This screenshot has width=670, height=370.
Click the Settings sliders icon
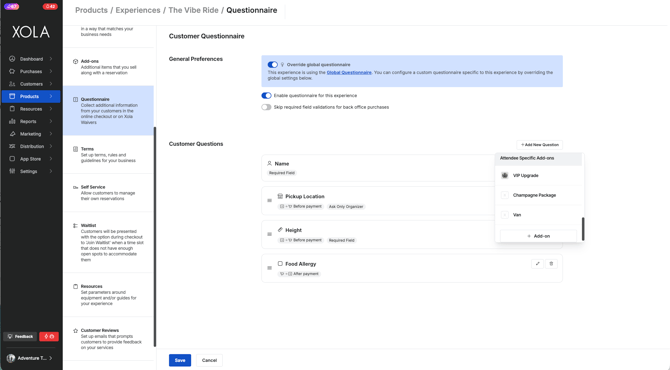[12, 171]
